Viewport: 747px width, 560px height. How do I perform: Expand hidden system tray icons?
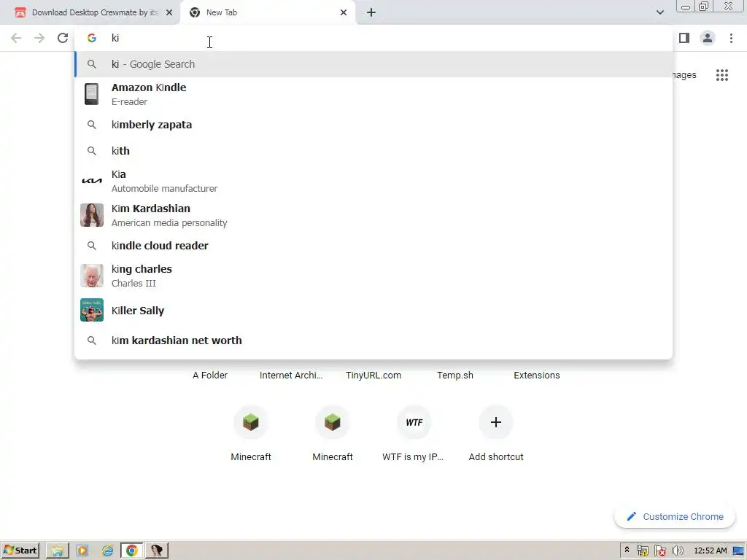pos(627,551)
